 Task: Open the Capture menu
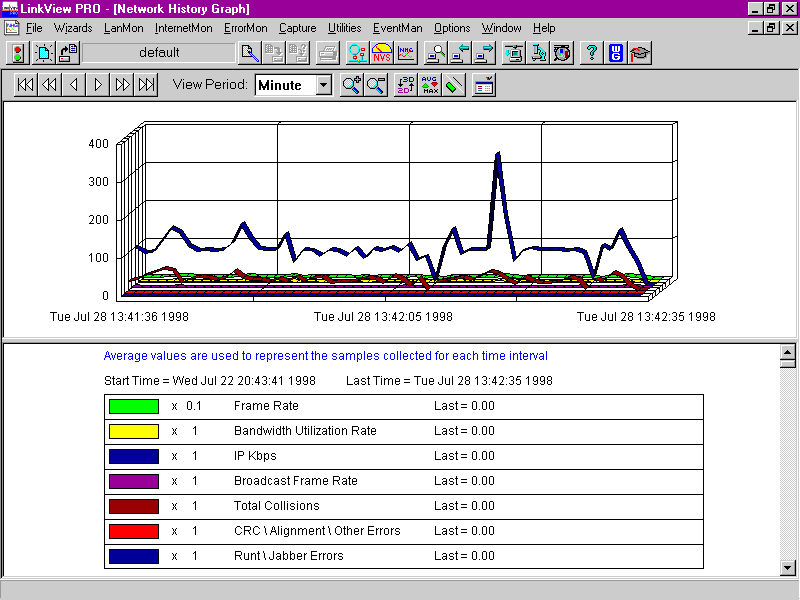(298, 28)
